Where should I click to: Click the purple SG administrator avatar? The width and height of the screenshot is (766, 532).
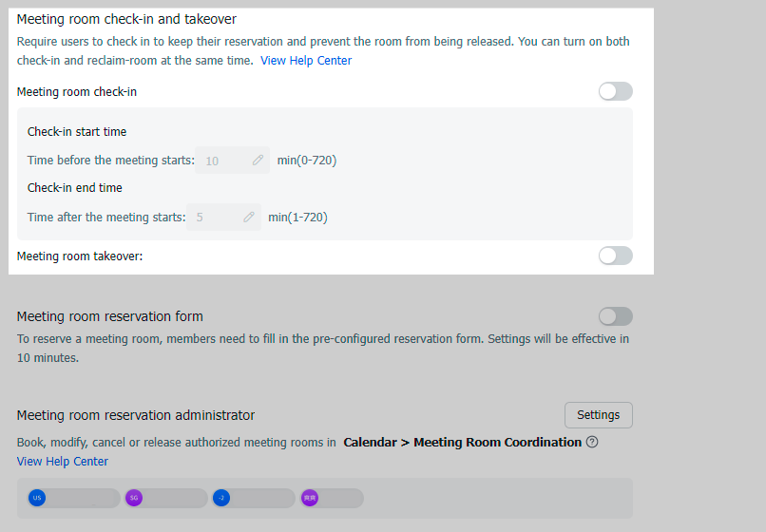pos(134,498)
